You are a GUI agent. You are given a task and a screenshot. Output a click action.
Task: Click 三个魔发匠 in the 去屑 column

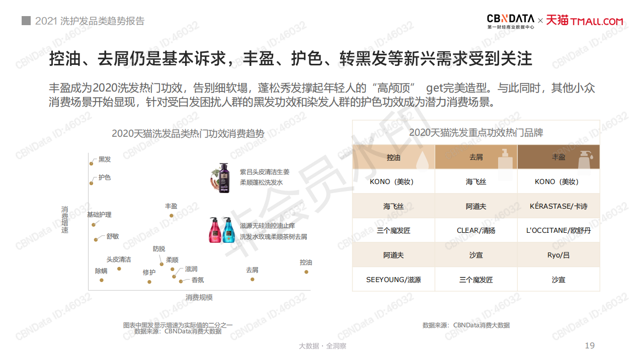(476, 280)
